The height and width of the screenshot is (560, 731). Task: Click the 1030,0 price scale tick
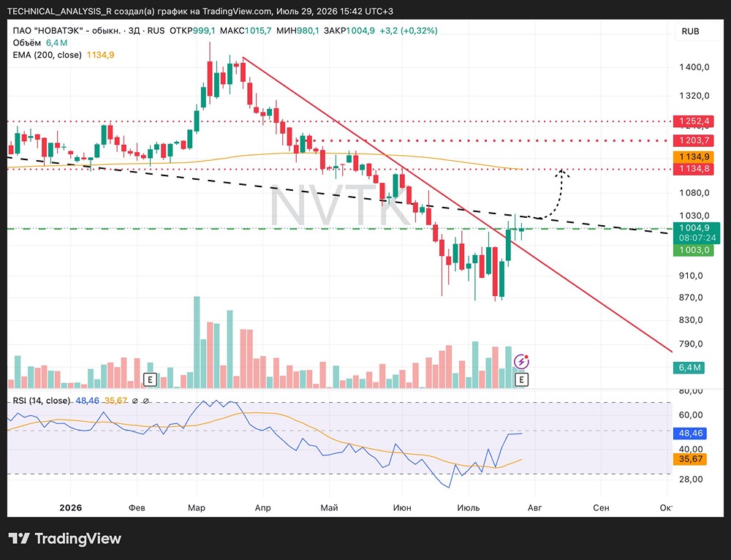[x=694, y=216]
